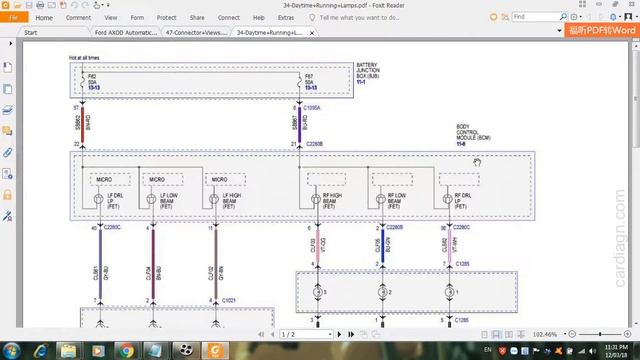The height and width of the screenshot is (360, 640).
Task: Open the File menu
Action: [x=14, y=18]
